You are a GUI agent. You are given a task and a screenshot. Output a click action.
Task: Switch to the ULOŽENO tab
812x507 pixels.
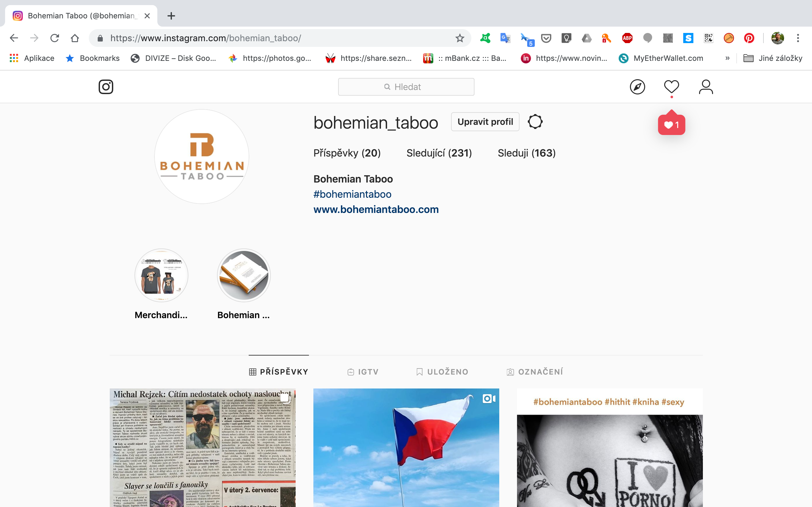(x=442, y=371)
